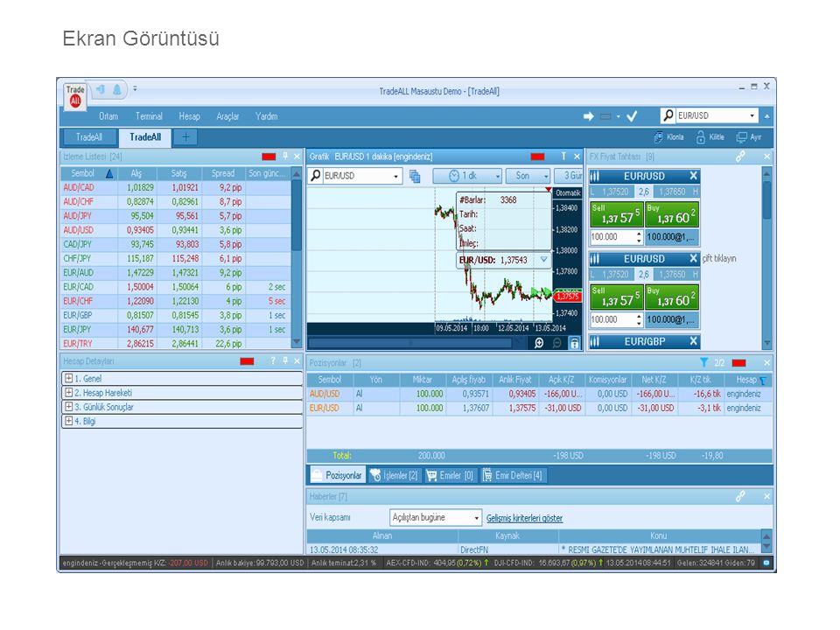This screenshot has width=840, height=630.
Task: Open the Açılıştan bugüne data range dropdown
Action: point(476,517)
